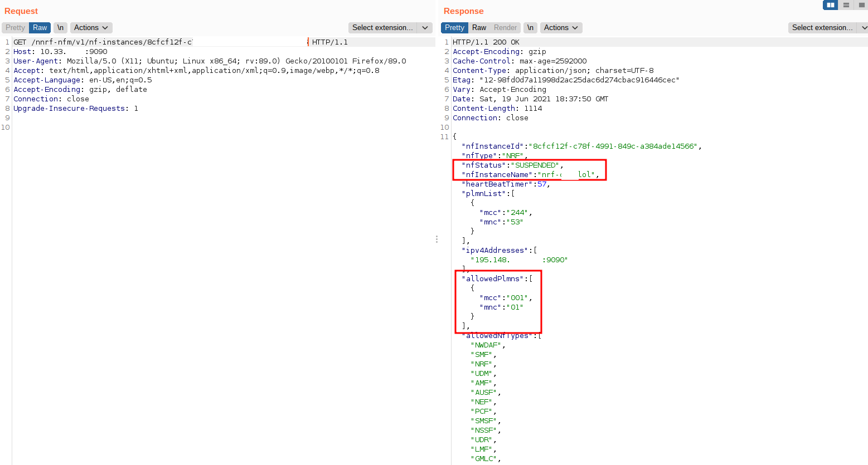Select the Etag response header line
Image resolution: width=868 pixels, height=465 pixels.
[566, 80]
